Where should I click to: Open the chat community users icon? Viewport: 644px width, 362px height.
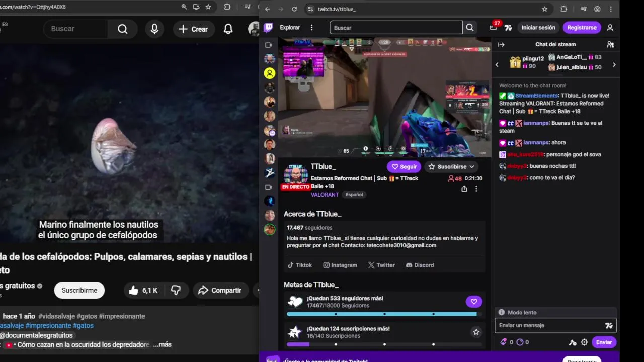[x=610, y=45]
